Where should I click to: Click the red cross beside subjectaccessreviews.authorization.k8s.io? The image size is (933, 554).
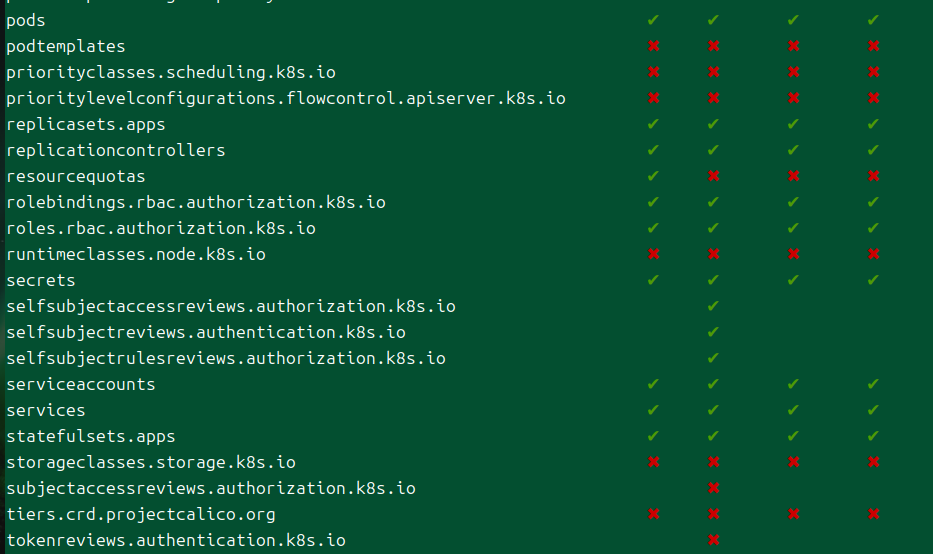point(713,488)
